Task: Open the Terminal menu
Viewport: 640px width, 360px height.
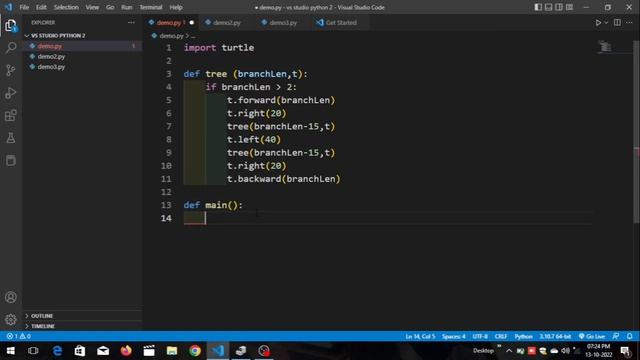Action: (x=151, y=7)
